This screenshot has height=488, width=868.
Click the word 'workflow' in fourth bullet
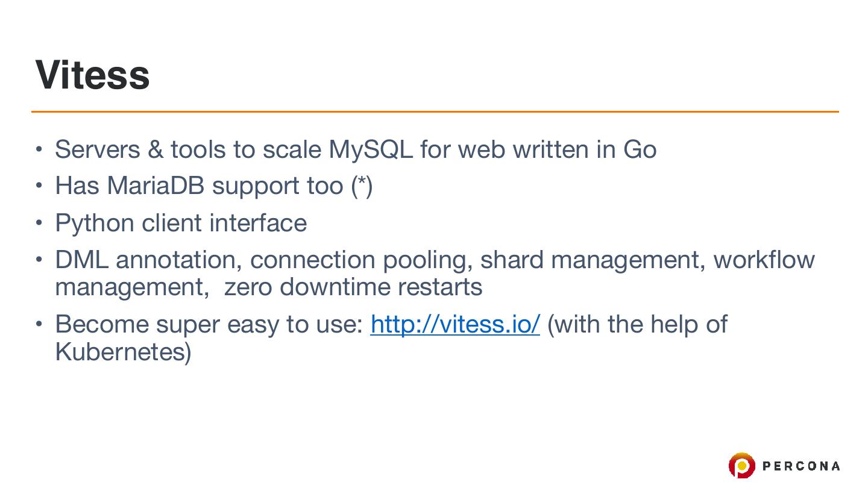pos(764,260)
